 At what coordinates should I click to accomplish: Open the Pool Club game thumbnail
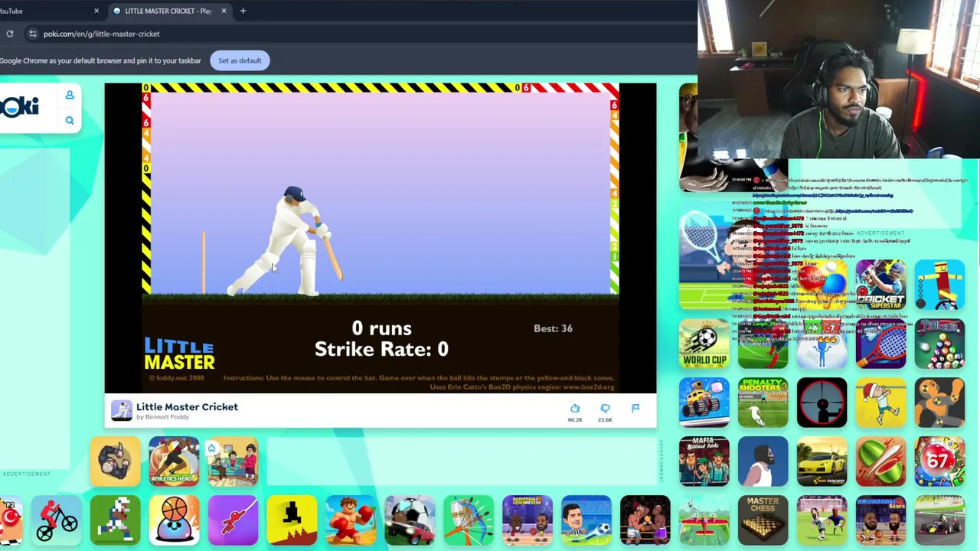(x=940, y=344)
